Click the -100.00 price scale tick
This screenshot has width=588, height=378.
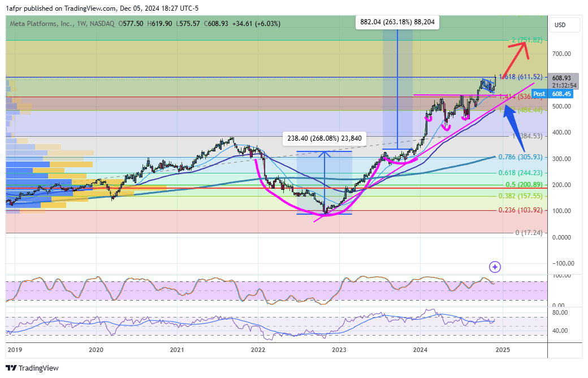[x=563, y=263]
